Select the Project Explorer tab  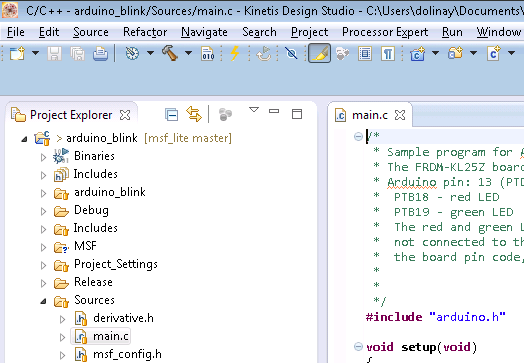coord(71,115)
